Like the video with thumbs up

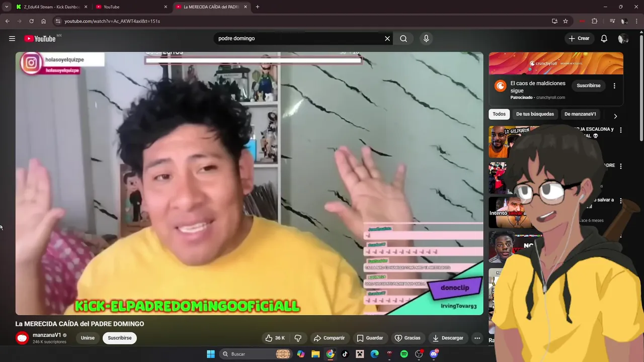(276, 338)
